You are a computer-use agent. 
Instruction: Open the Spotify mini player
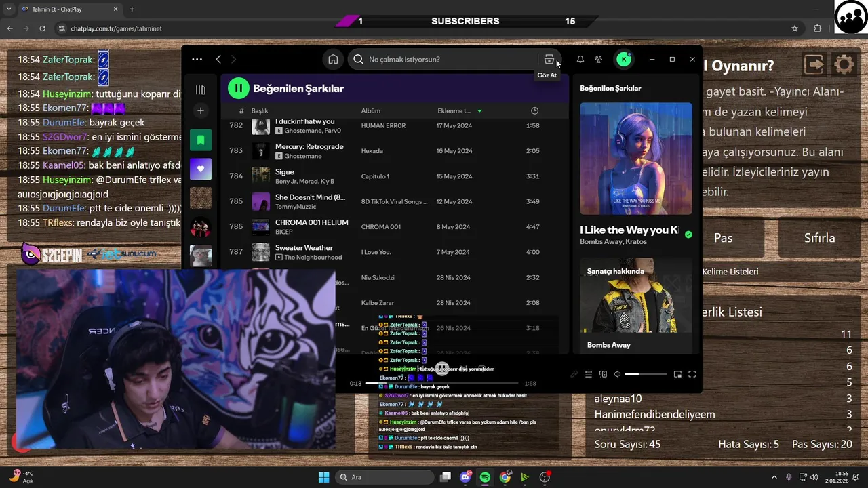(677, 374)
